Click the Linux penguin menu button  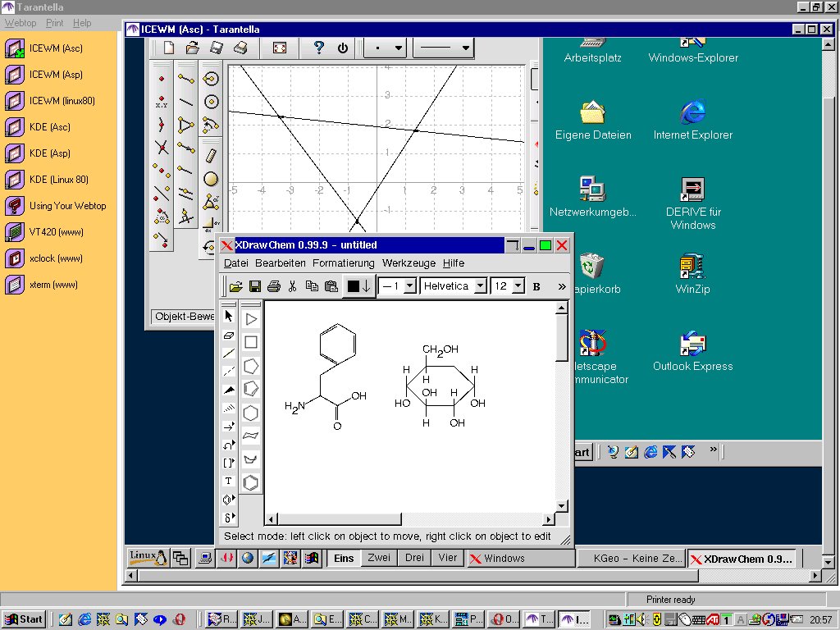click(148, 558)
